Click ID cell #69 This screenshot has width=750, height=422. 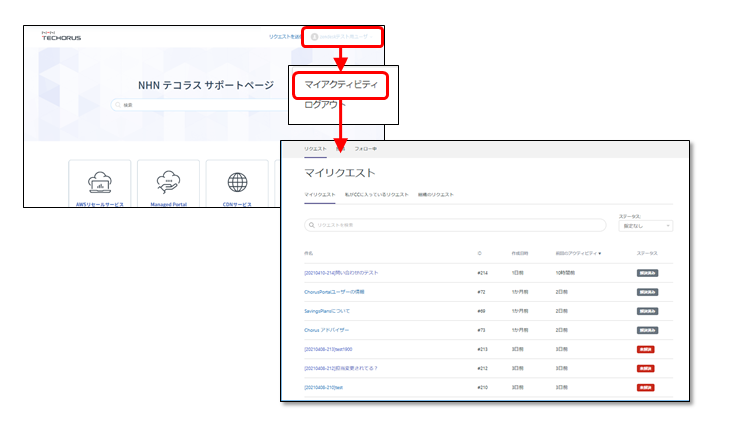481,311
